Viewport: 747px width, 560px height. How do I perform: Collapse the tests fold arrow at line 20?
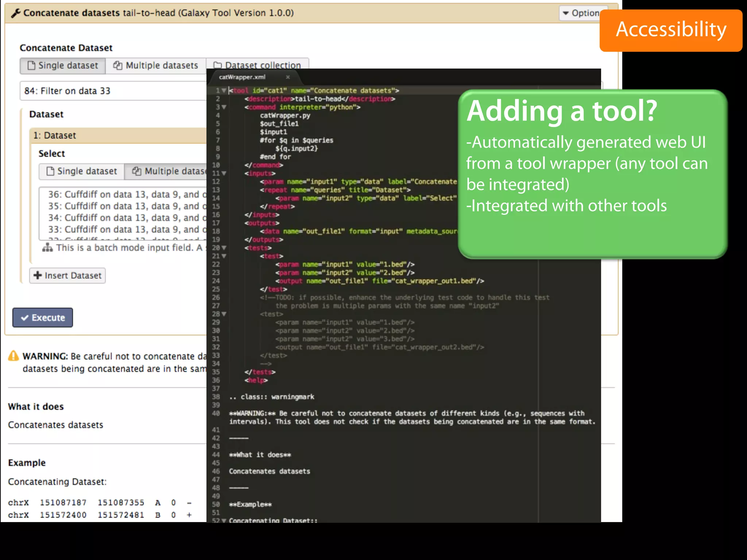(224, 248)
